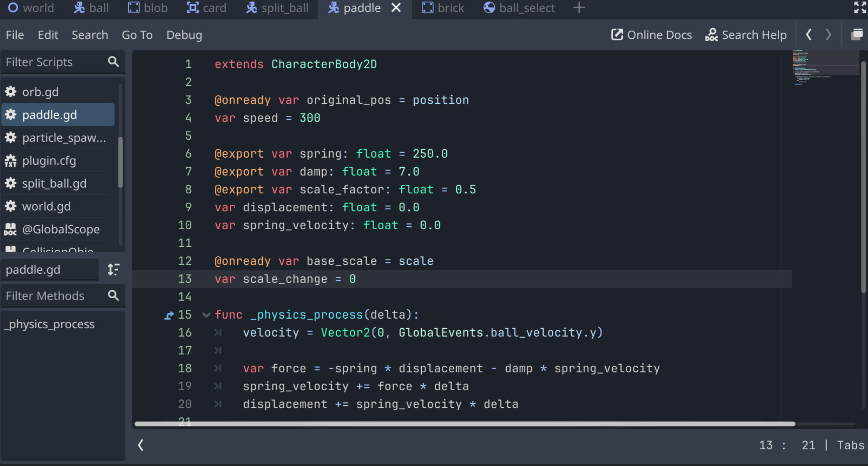
Task: Click the override arrow icon on line 15
Action: pos(169,315)
